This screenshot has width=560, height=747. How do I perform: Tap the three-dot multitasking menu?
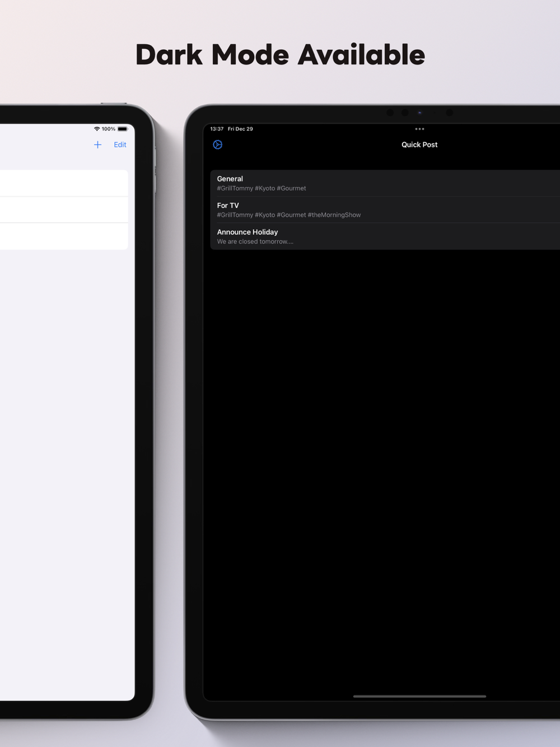[419, 129]
